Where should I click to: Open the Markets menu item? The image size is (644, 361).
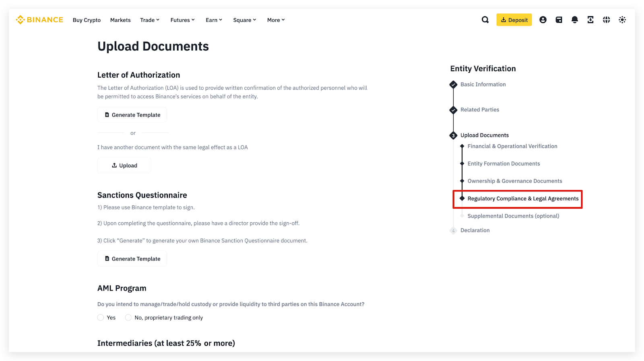click(x=120, y=20)
